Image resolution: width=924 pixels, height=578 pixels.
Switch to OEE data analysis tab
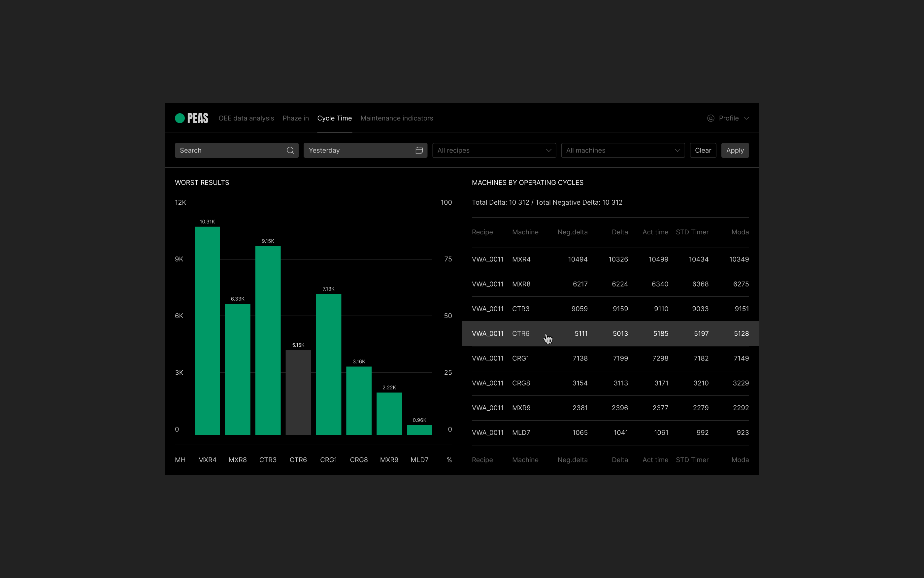(x=246, y=118)
